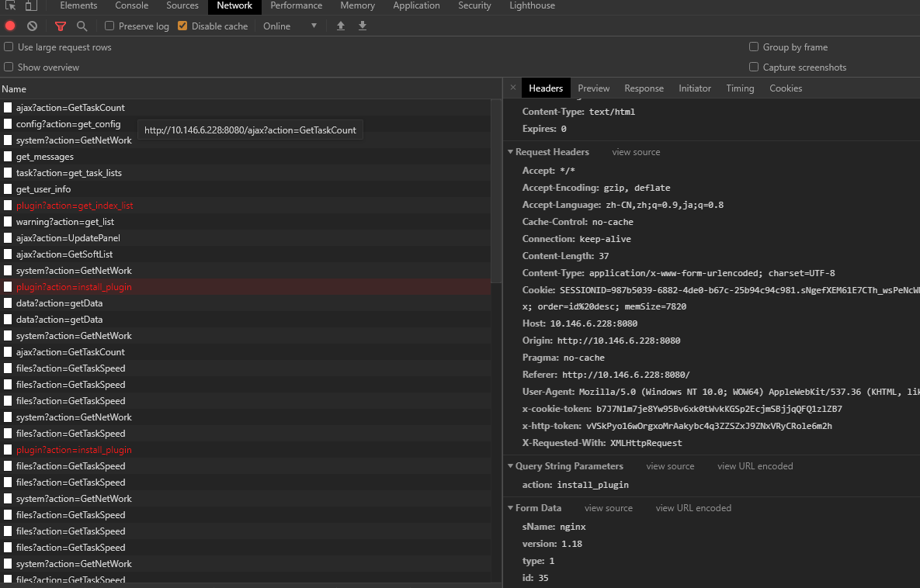Select the config?action=get_config request

click(245, 123)
